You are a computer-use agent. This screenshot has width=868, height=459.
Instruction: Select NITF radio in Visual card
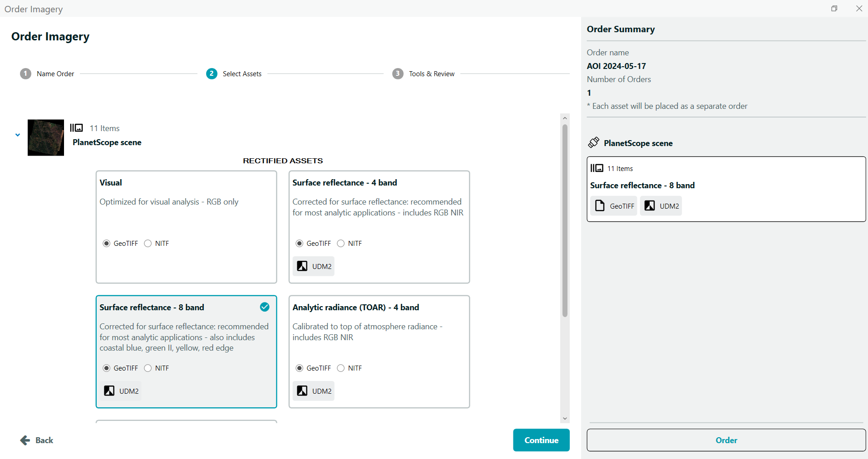tap(148, 244)
